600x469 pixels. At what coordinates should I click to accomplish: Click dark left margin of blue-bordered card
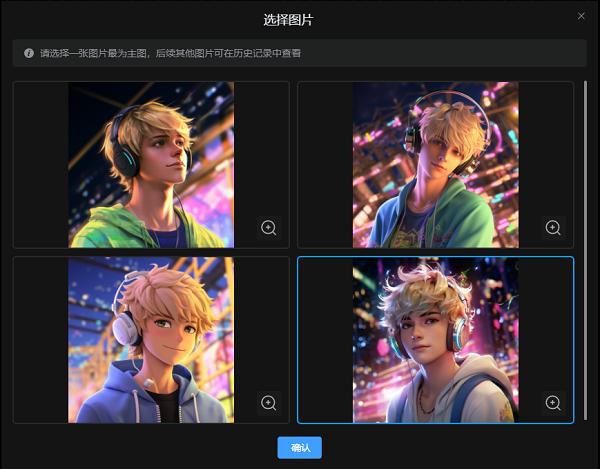325,340
